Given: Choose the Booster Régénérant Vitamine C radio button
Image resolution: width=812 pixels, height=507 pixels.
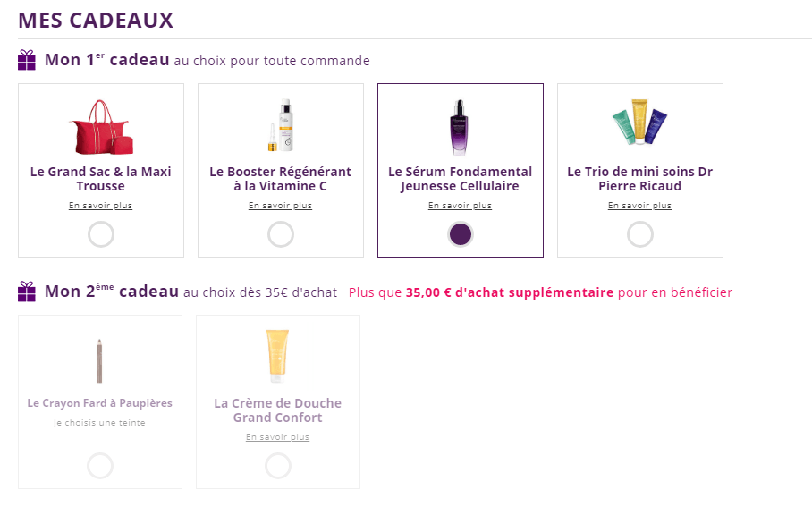Looking at the screenshot, I should coord(281,234).
